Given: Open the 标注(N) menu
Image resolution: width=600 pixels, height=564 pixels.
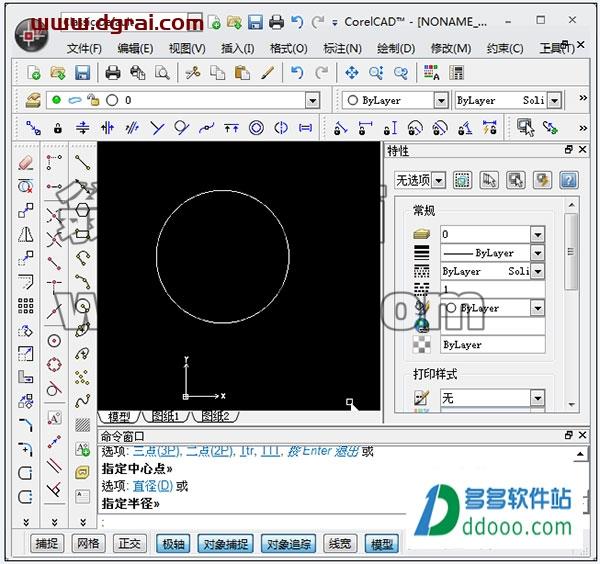Looking at the screenshot, I should point(342,49).
